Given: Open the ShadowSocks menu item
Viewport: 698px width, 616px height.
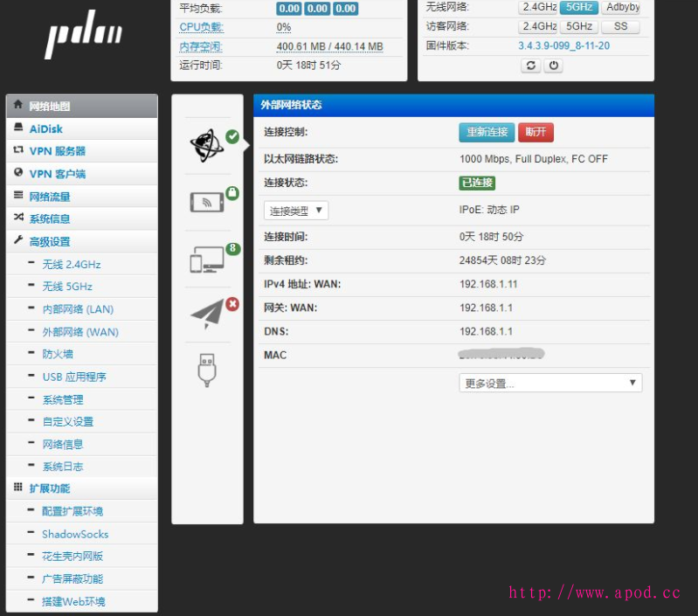Looking at the screenshot, I should coord(75,534).
